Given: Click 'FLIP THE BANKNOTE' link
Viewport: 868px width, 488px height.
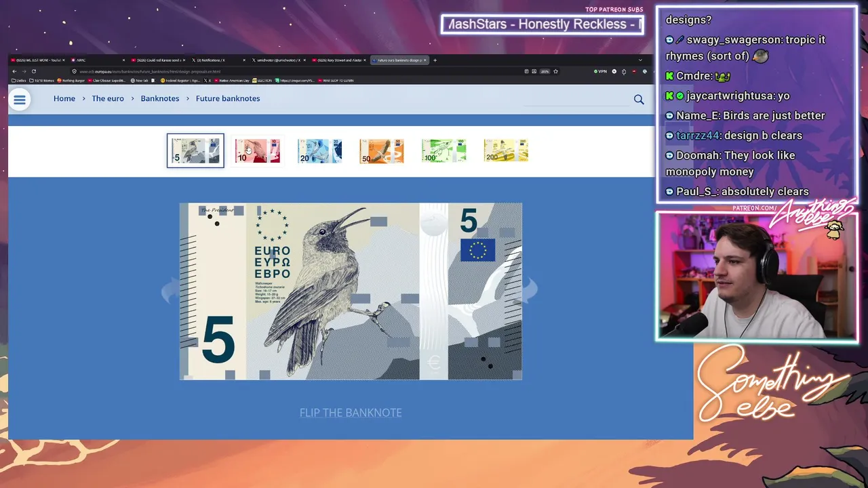Looking at the screenshot, I should (351, 412).
